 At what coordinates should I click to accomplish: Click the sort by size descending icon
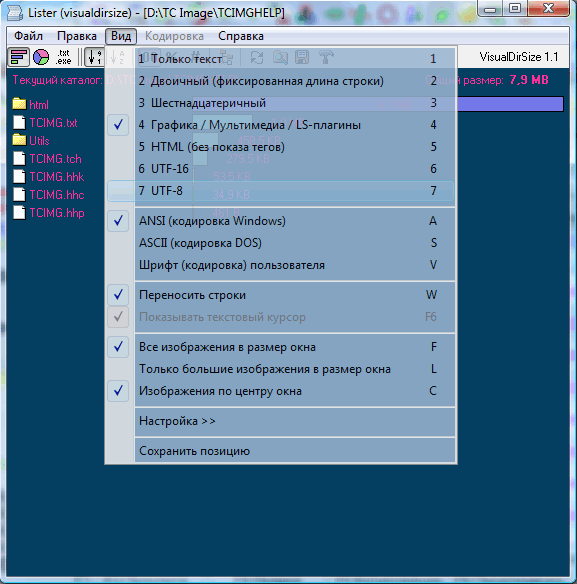[x=94, y=57]
